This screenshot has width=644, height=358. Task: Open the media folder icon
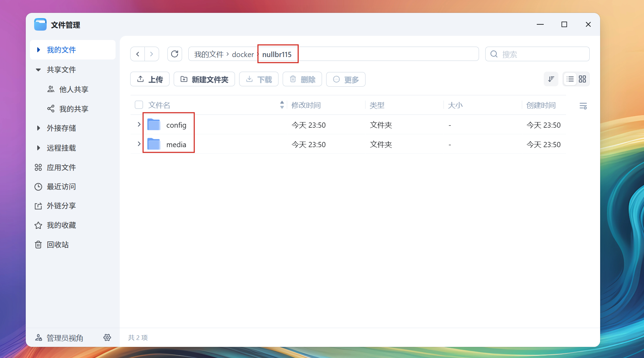(x=154, y=144)
